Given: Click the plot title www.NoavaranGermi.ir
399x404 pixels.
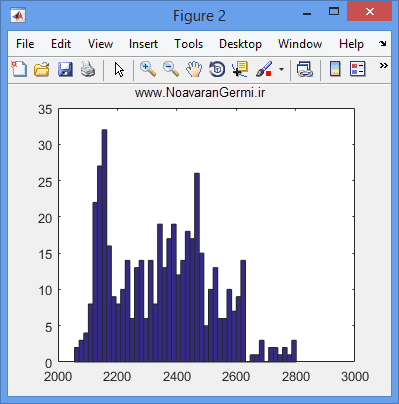Looking at the screenshot, I should coord(200,92).
